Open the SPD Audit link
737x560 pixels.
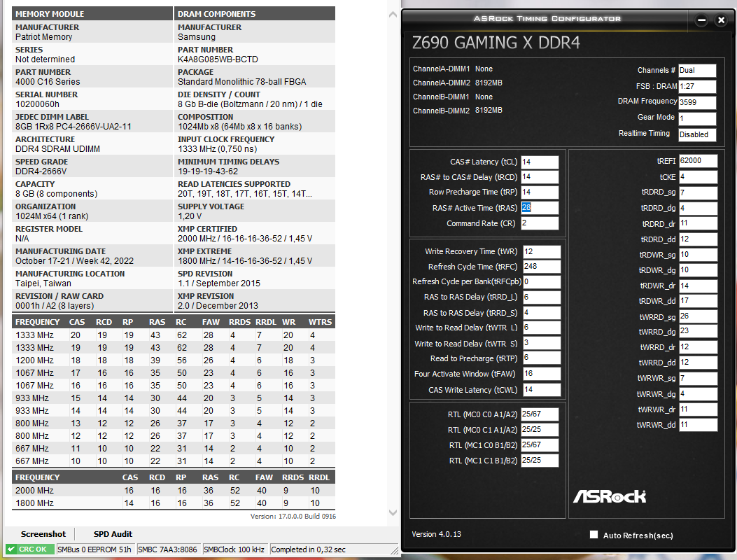113,534
